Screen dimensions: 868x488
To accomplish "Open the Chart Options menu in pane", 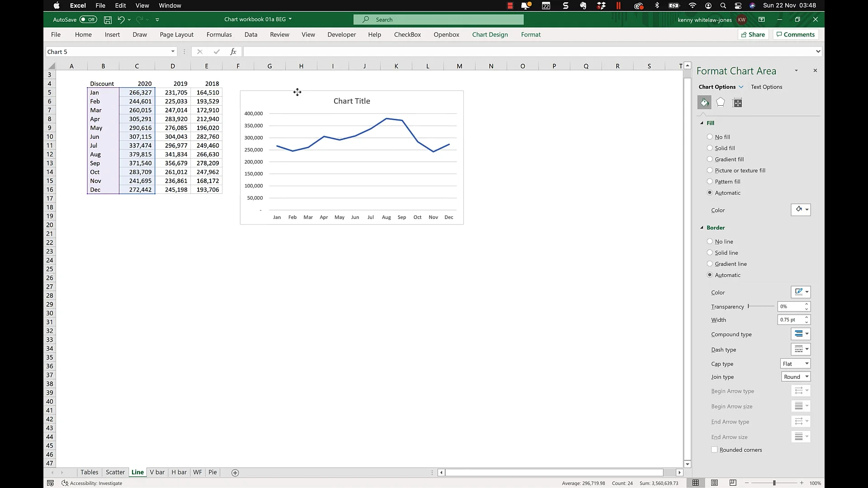I will [x=721, y=87].
